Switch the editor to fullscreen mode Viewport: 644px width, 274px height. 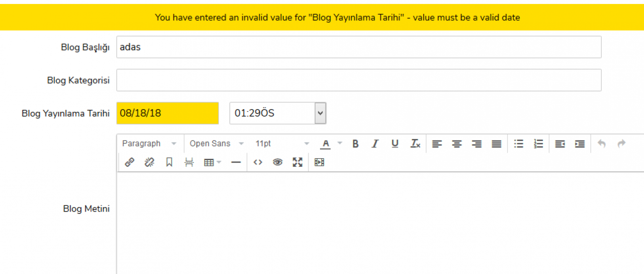pyautogui.click(x=298, y=162)
